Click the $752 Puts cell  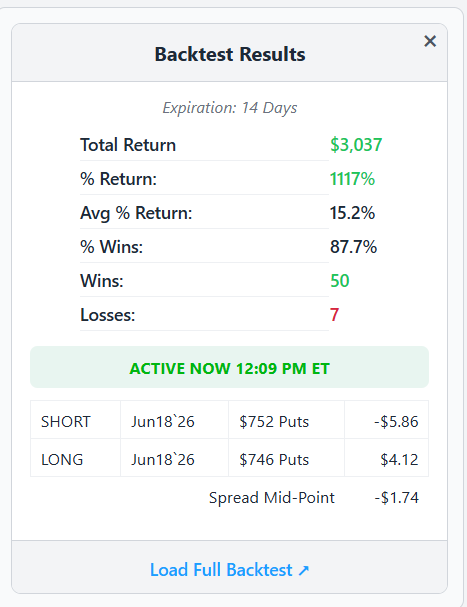pyautogui.click(x=274, y=422)
